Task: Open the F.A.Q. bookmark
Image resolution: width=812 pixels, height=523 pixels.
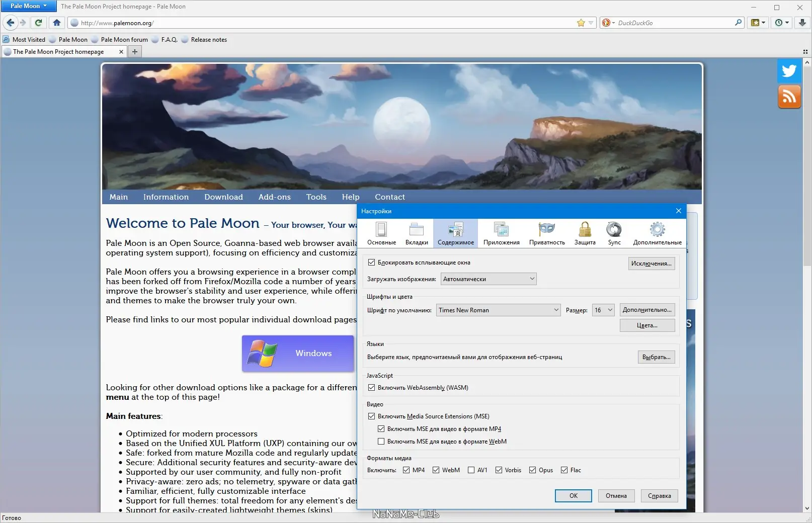Action: tap(165, 39)
